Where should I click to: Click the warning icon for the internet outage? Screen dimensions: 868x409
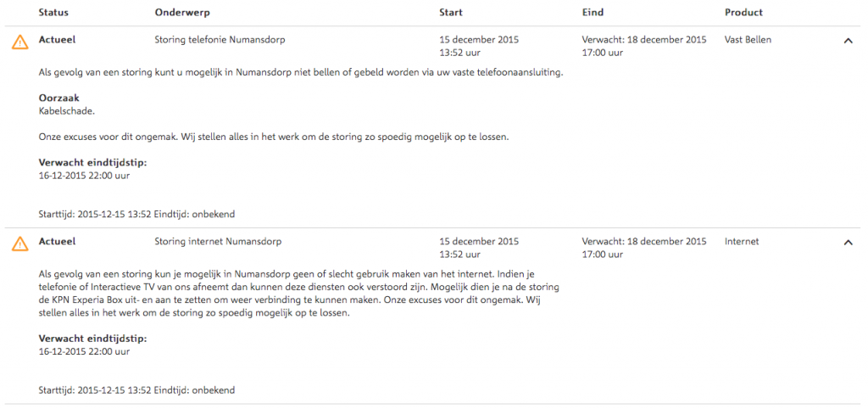point(20,244)
